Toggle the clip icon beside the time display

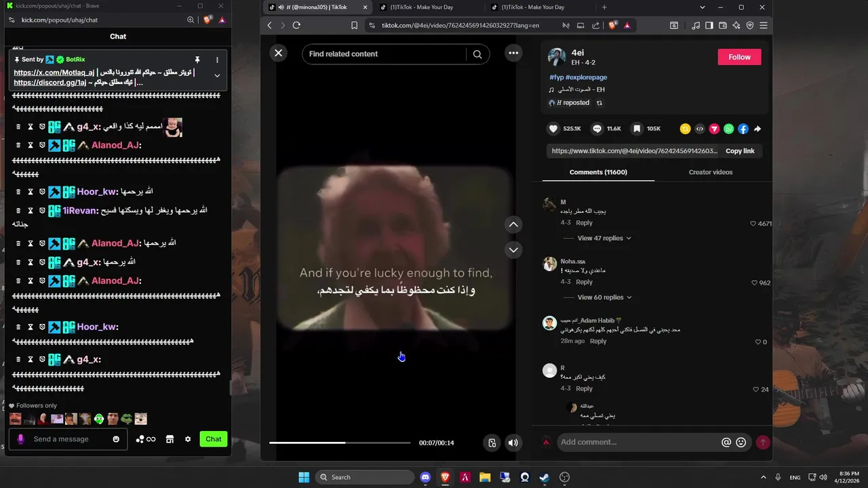coord(492,443)
